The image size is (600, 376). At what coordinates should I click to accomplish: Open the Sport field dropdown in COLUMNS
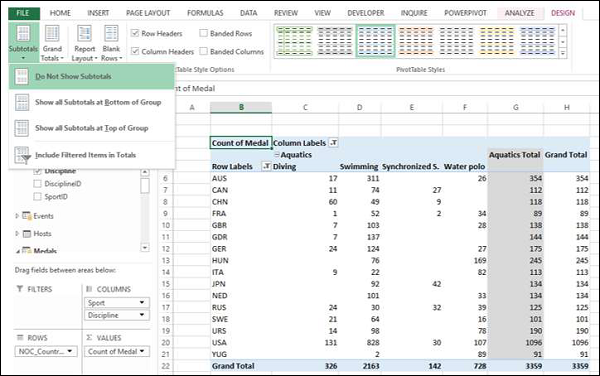coord(142,302)
